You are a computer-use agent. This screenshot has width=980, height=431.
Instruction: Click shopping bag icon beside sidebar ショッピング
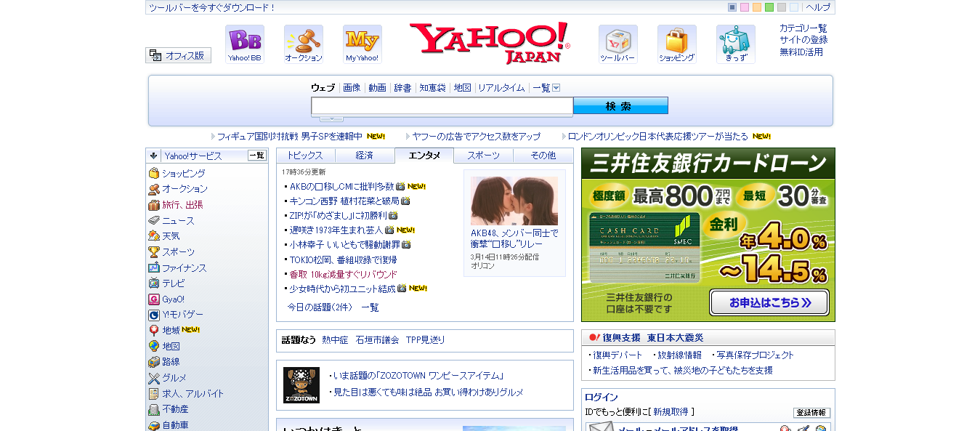(x=154, y=173)
